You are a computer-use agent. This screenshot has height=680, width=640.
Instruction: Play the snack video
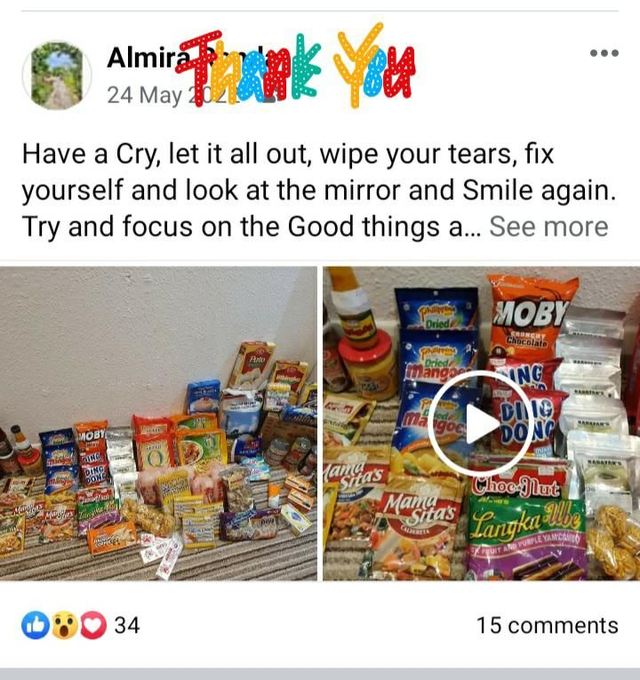(480, 423)
